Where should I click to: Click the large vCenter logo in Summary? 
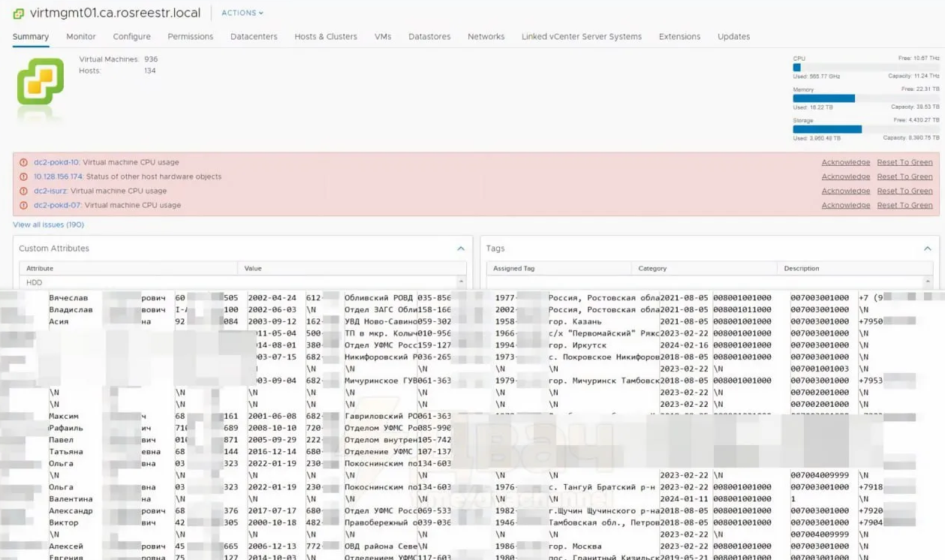41,82
